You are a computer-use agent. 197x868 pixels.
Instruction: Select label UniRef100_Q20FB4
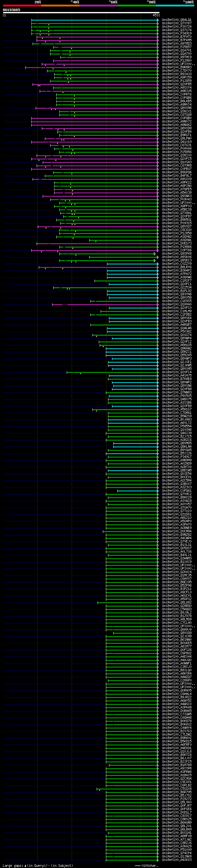coord(177,132)
